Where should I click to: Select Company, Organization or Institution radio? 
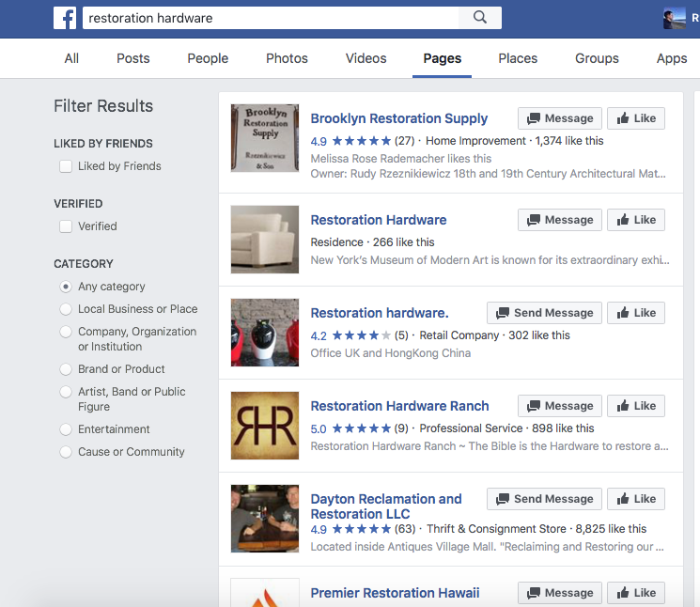click(66, 332)
